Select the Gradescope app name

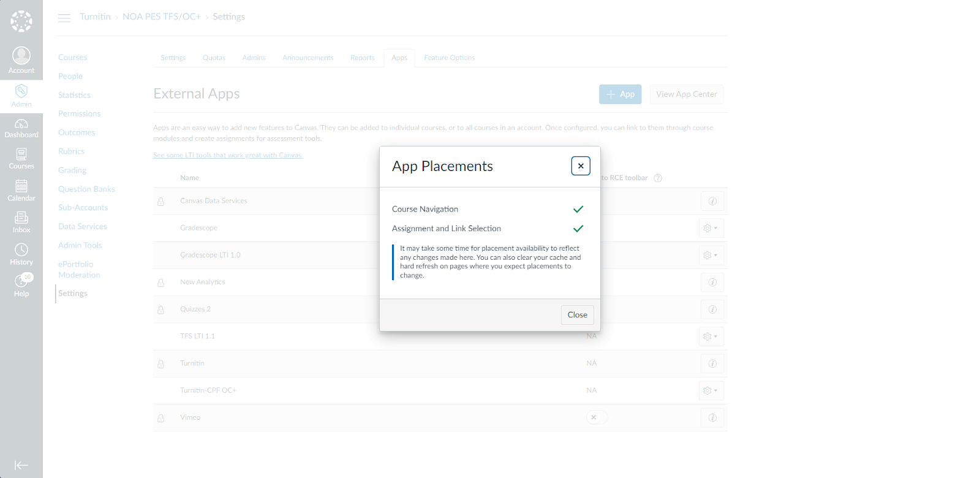coord(198,228)
